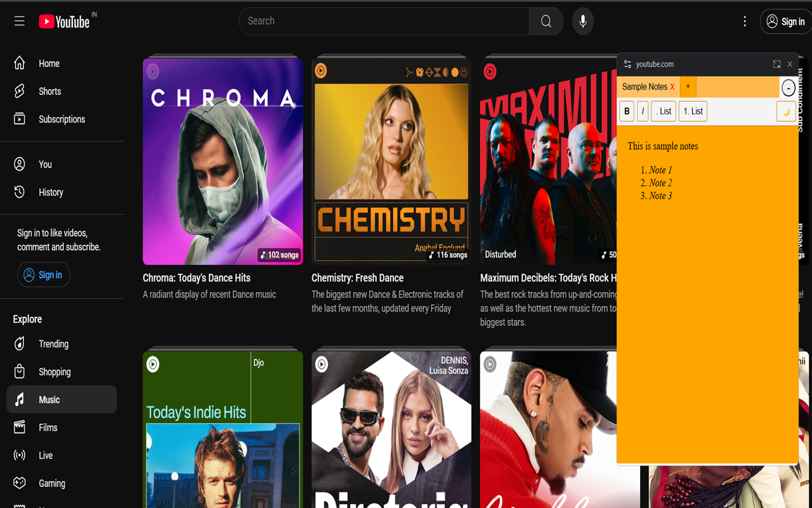The width and height of the screenshot is (812, 508).
Task: Open Gaming under Explore
Action: [x=62, y=484]
